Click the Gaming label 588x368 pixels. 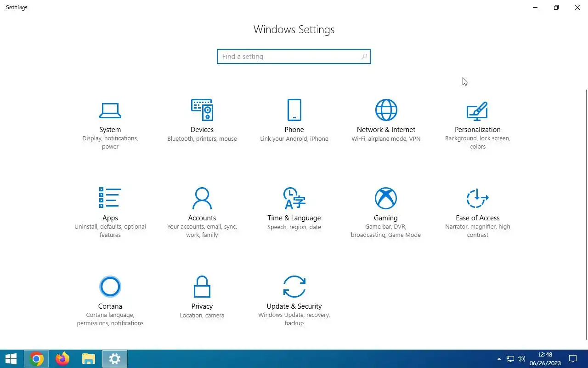(x=386, y=218)
